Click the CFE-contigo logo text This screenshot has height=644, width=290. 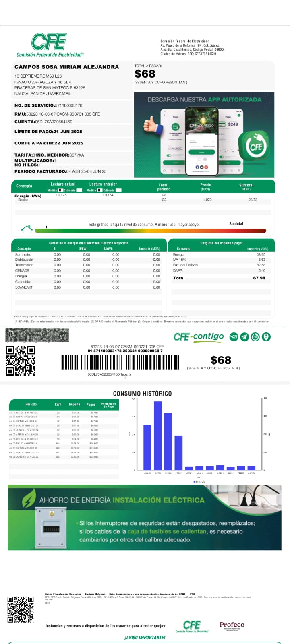pyautogui.click(x=199, y=337)
